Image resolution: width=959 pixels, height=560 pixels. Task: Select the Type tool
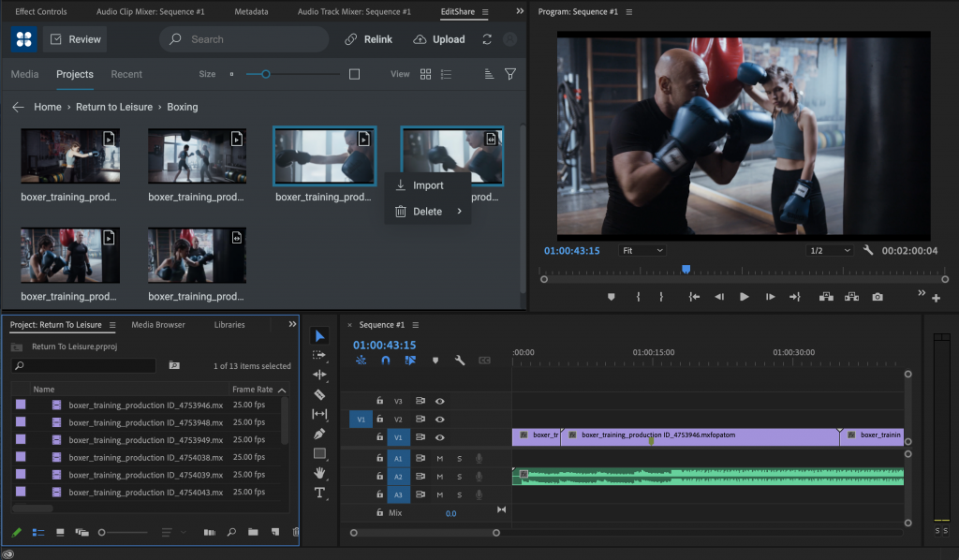coord(319,493)
